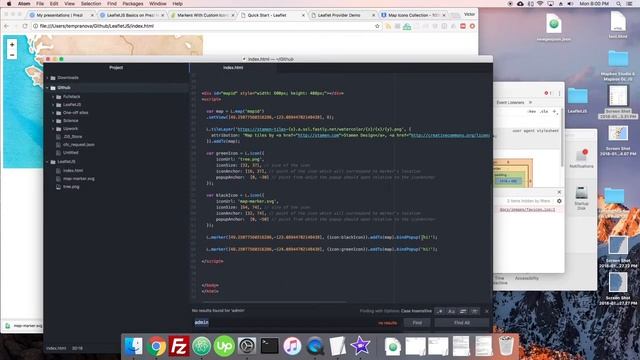The height and width of the screenshot is (360, 640).
Task: Open the Edit menu
Action: (54, 4)
